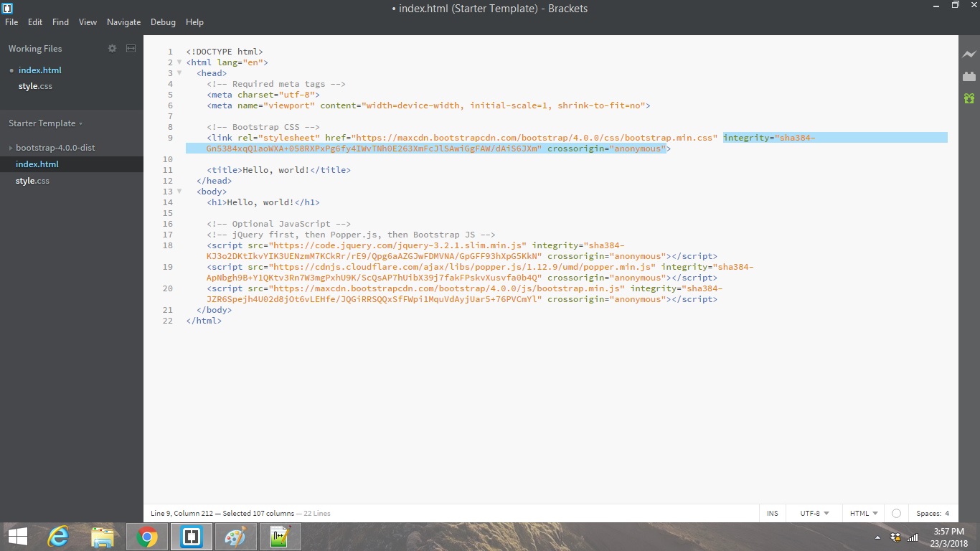Viewport: 980px width, 551px height.
Task: Open UTF-8 encoding dropdown
Action: point(814,514)
